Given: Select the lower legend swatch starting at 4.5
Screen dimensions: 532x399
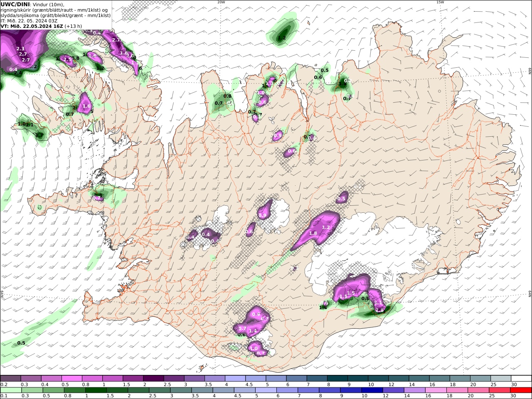Looking at the screenshot, I should [x=244, y=390].
